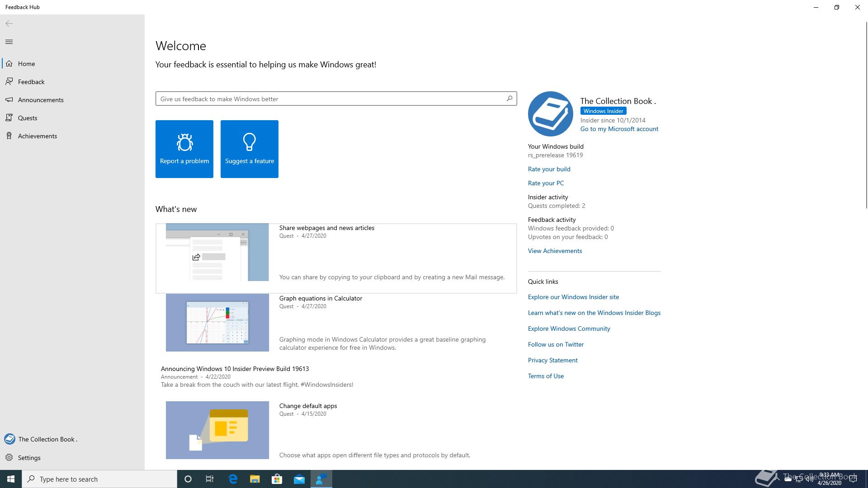The image size is (868, 488).
Task: Open Quests from the sidebar
Action: [28, 118]
